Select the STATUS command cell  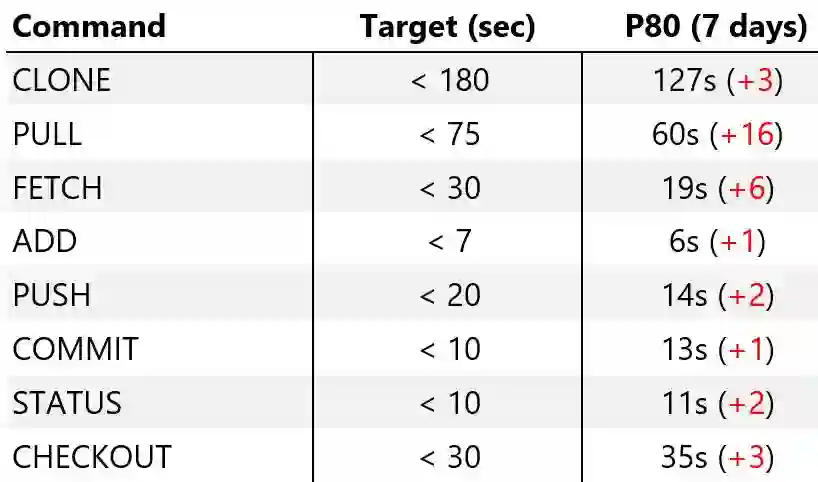coord(66,403)
